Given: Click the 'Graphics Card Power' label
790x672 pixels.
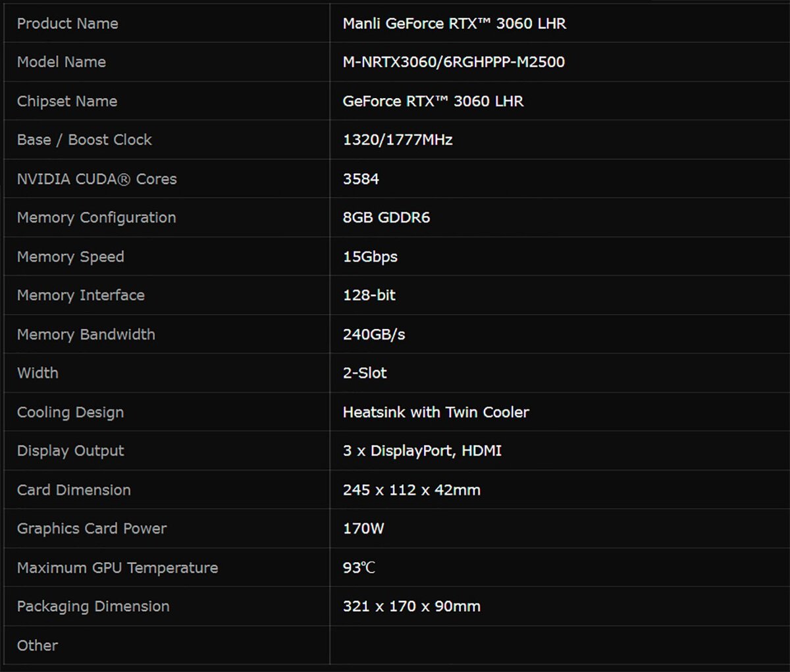Looking at the screenshot, I should point(92,529).
